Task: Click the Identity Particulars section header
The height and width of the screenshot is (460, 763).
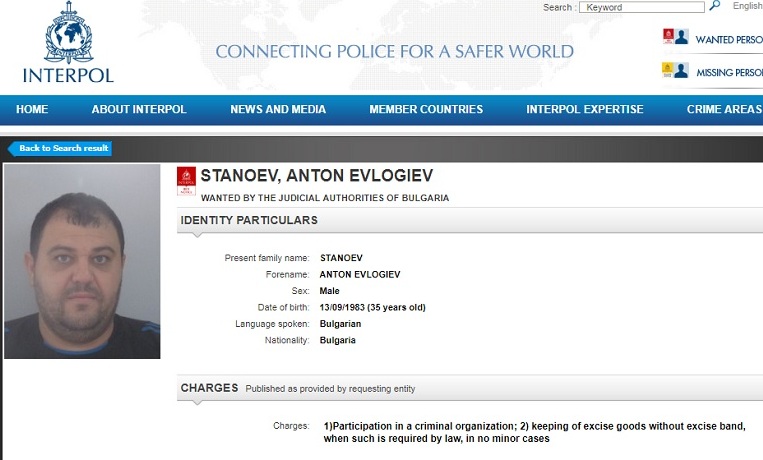Action: click(249, 220)
